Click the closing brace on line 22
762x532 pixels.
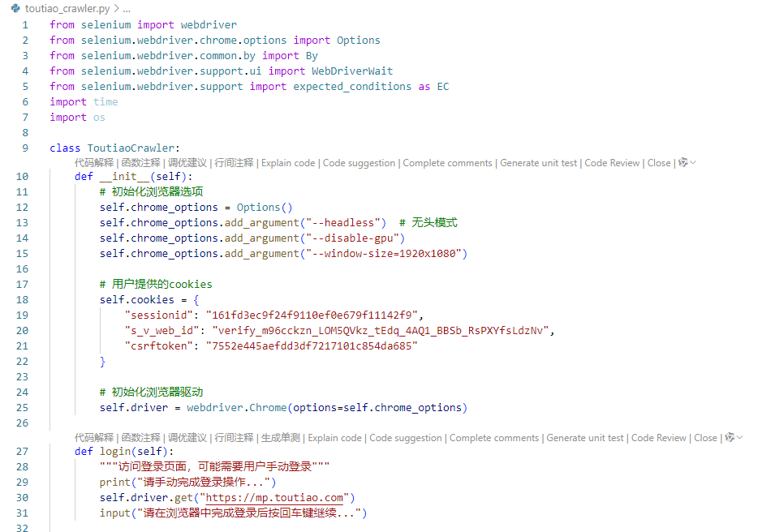point(102,362)
